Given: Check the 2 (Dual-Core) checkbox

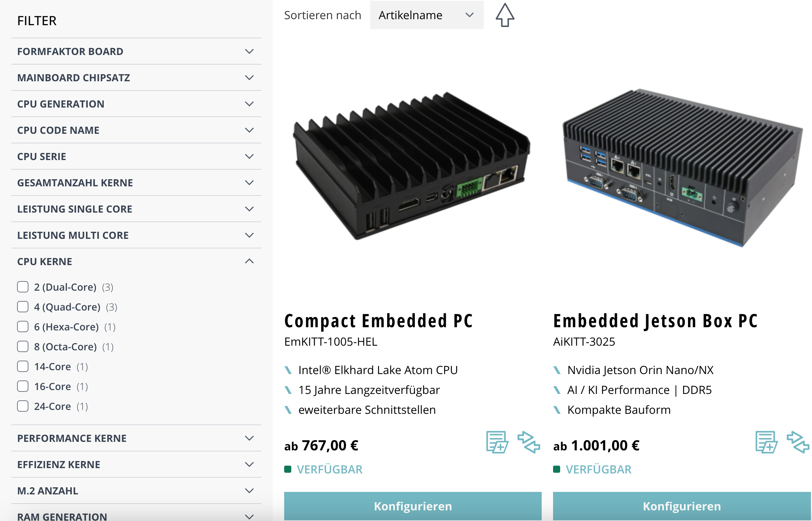Looking at the screenshot, I should pyautogui.click(x=23, y=287).
